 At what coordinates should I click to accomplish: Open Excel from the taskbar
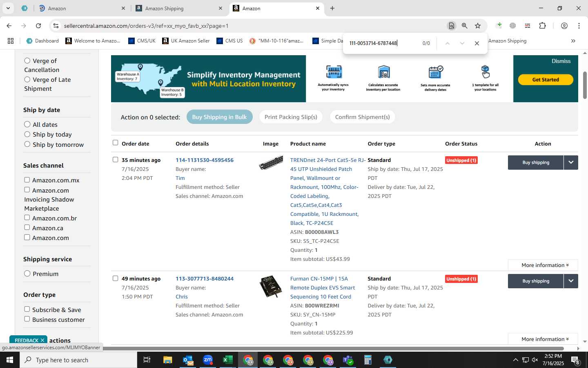point(228,360)
